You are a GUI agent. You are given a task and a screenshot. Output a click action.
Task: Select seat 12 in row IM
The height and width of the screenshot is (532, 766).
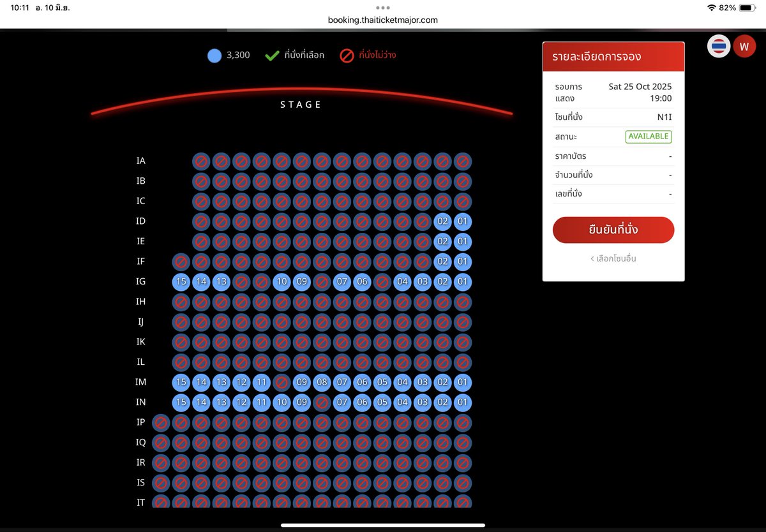point(241,382)
